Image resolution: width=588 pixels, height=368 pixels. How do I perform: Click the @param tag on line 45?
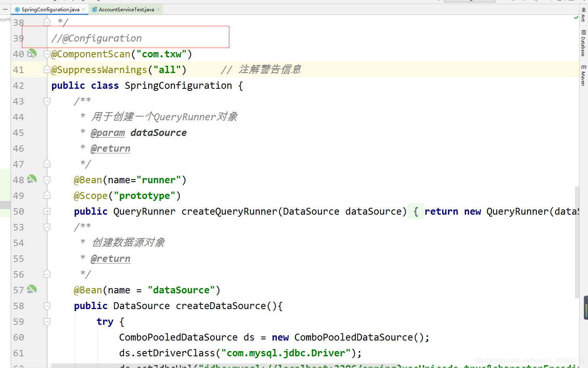(x=108, y=133)
